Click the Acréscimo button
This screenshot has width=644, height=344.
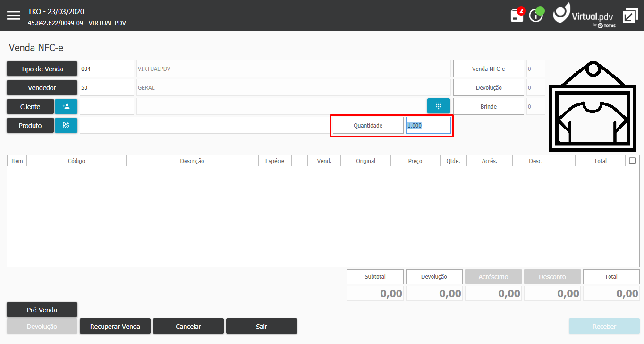click(493, 276)
